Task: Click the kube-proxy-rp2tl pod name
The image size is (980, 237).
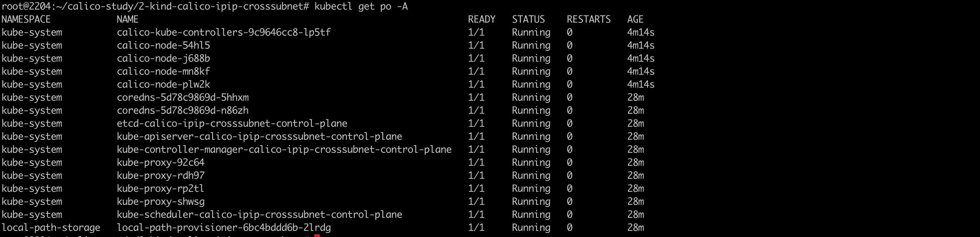Action: tap(160, 188)
